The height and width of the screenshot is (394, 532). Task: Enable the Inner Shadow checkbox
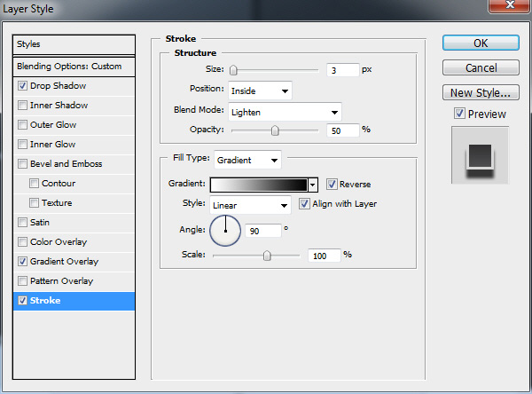coord(22,105)
